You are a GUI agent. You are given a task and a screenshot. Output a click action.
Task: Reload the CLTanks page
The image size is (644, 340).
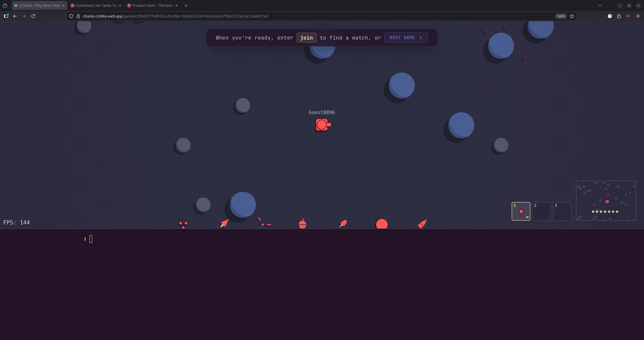33,16
